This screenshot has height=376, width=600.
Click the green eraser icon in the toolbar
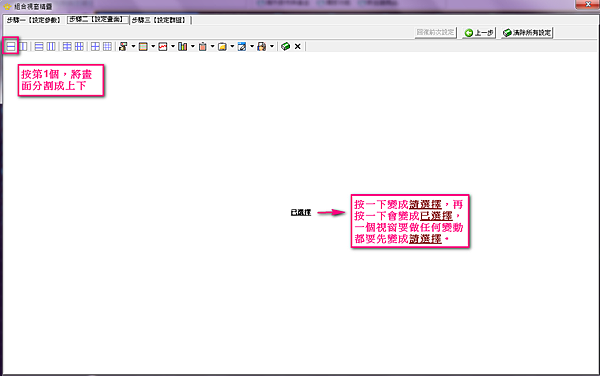pos(285,47)
